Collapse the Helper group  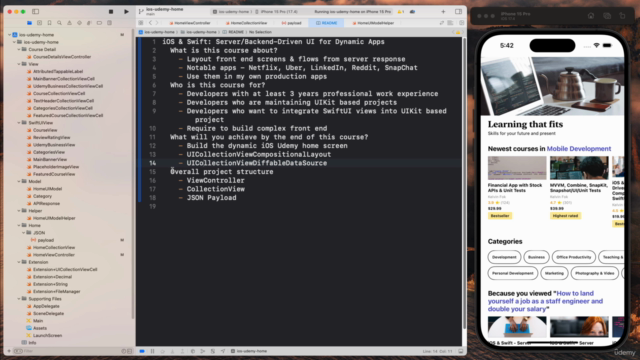point(19,211)
